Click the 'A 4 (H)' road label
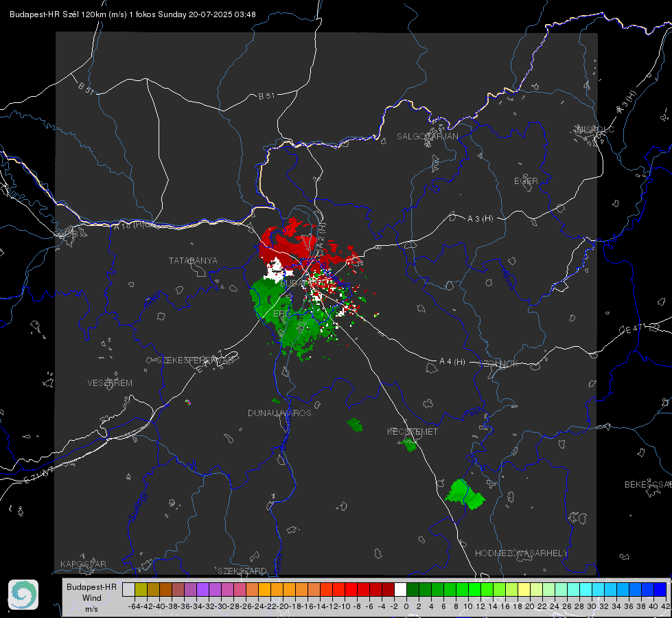This screenshot has width=672, height=618. 452,362
